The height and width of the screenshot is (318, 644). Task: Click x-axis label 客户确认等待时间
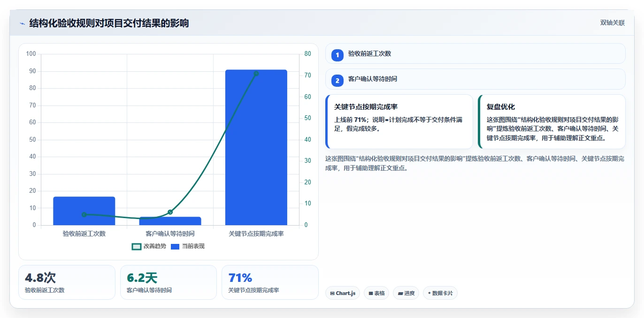pyautogui.click(x=170, y=233)
